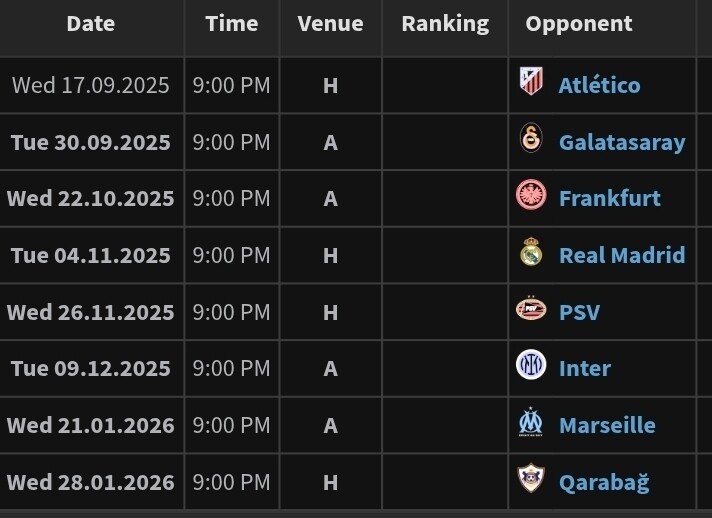Screen dimensions: 712x518
Task: Open the Marseille team link
Action: [x=607, y=425]
